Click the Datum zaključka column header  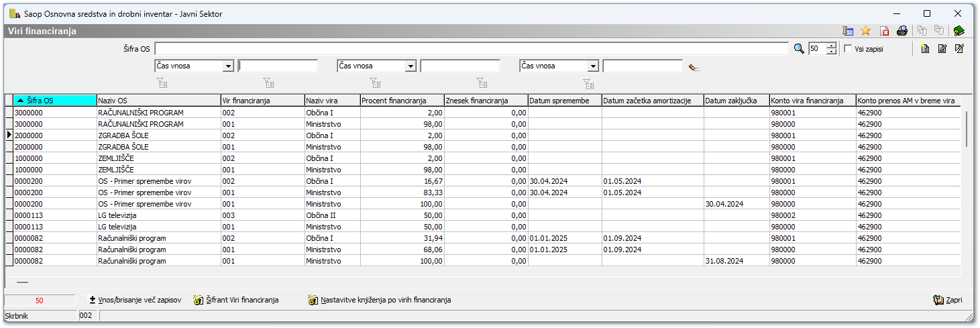(737, 100)
